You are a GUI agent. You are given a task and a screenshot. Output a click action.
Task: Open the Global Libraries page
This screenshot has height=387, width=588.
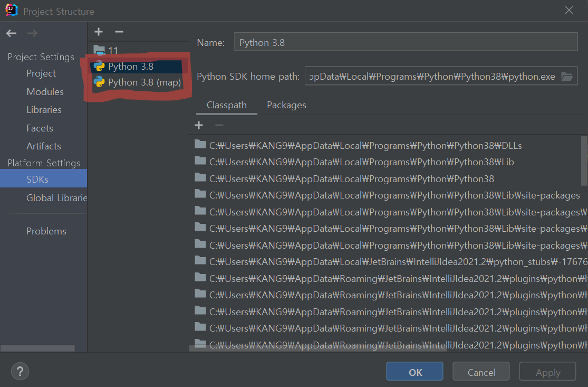56,198
